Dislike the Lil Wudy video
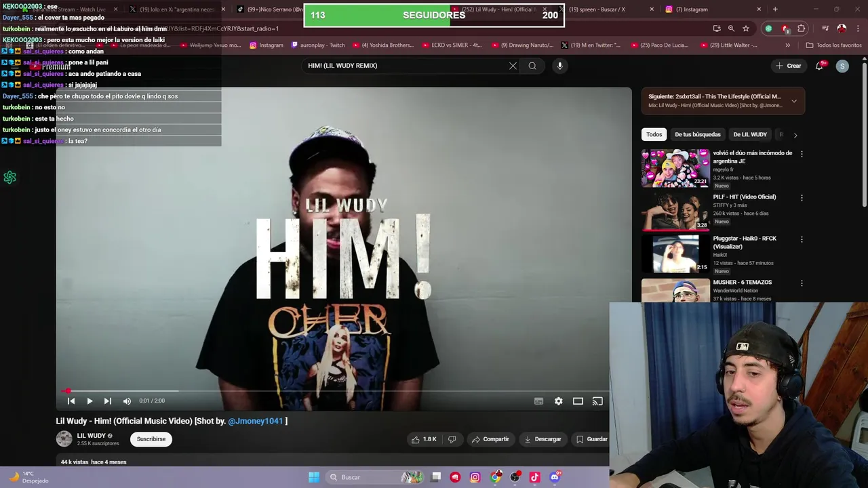Screen dimensions: 868x488 452,439
